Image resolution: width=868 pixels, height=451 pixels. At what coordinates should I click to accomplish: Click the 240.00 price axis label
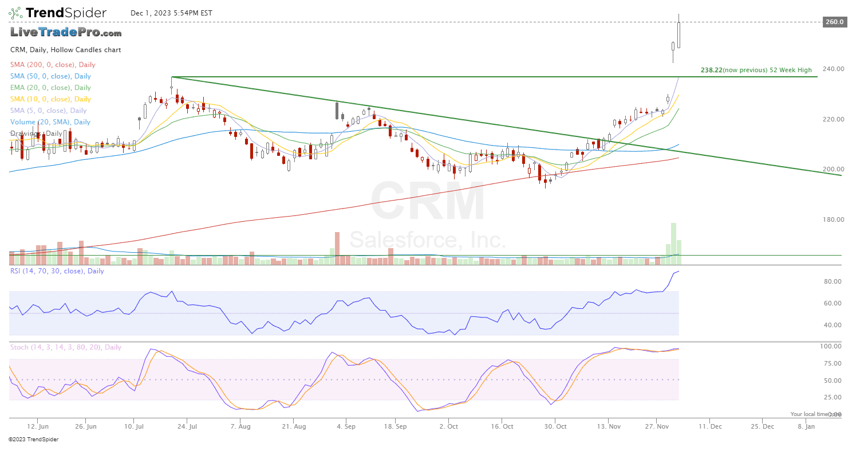(834, 69)
